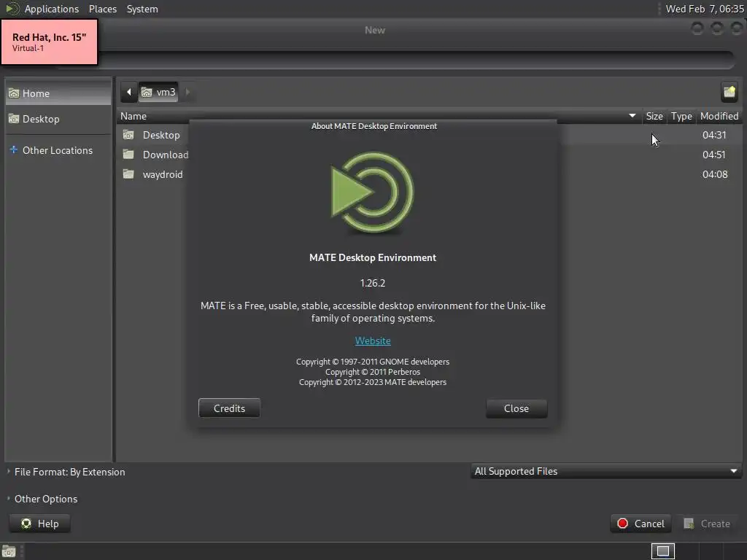Open the Credits button
Image resolution: width=747 pixels, height=560 pixels.
tap(229, 408)
